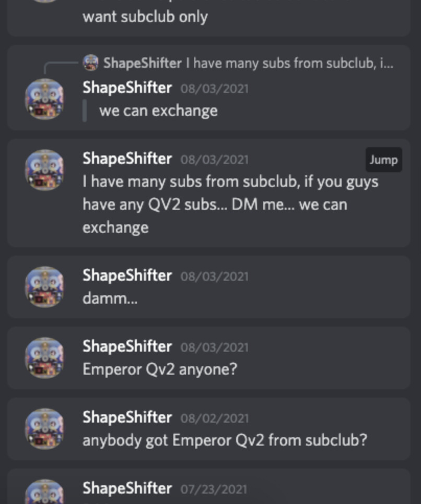This screenshot has width=421, height=504.
Task: Click the avatar on the 07/23/2021 message
Action: (44, 493)
